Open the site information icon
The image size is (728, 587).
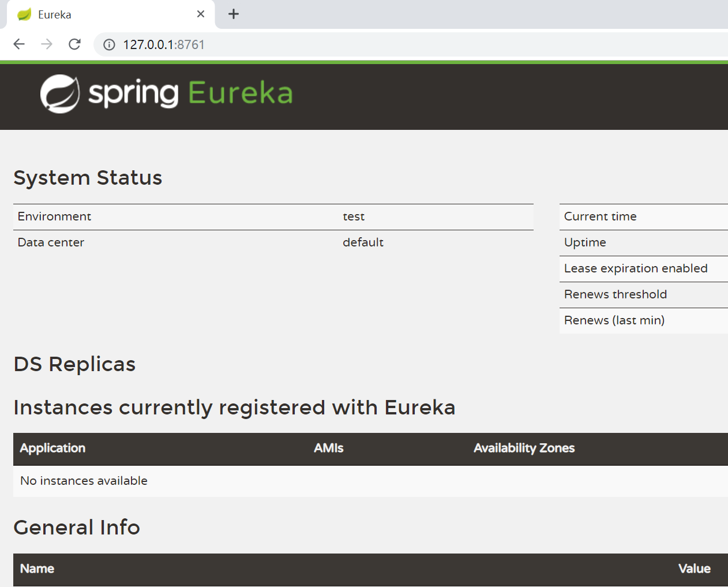[109, 44]
